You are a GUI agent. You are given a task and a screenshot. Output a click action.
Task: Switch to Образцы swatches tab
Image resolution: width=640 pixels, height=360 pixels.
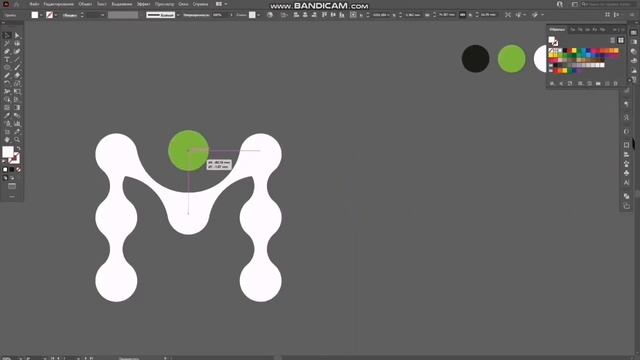pyautogui.click(x=557, y=29)
